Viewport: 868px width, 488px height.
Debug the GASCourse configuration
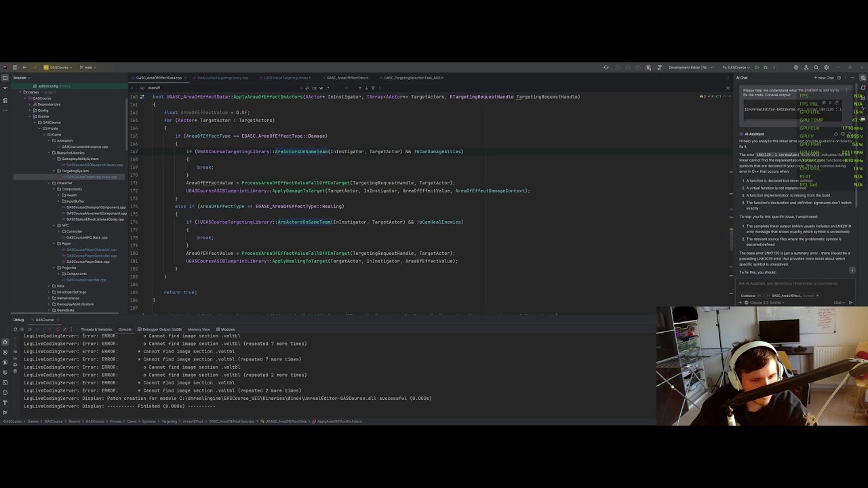pos(766,67)
